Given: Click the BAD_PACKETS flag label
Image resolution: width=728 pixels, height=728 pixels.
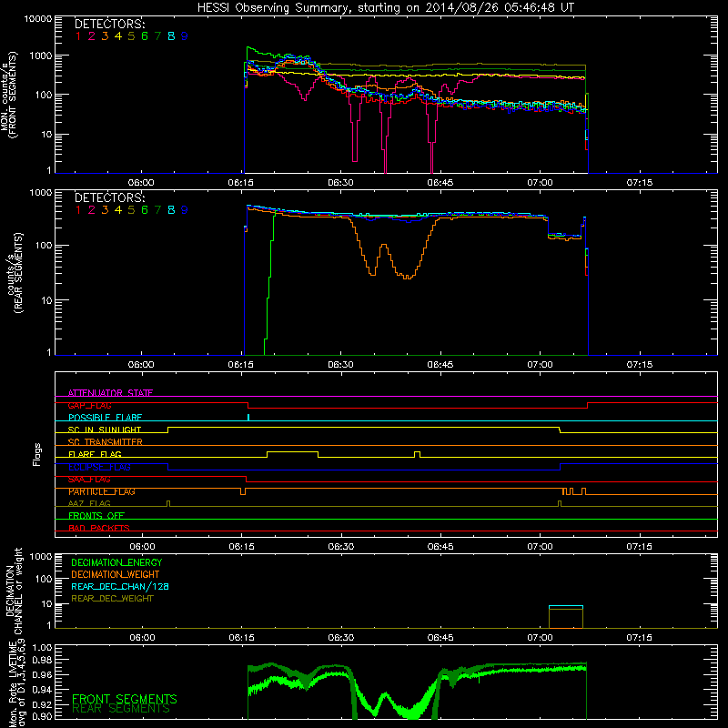Looking at the screenshot, I should point(99,528).
